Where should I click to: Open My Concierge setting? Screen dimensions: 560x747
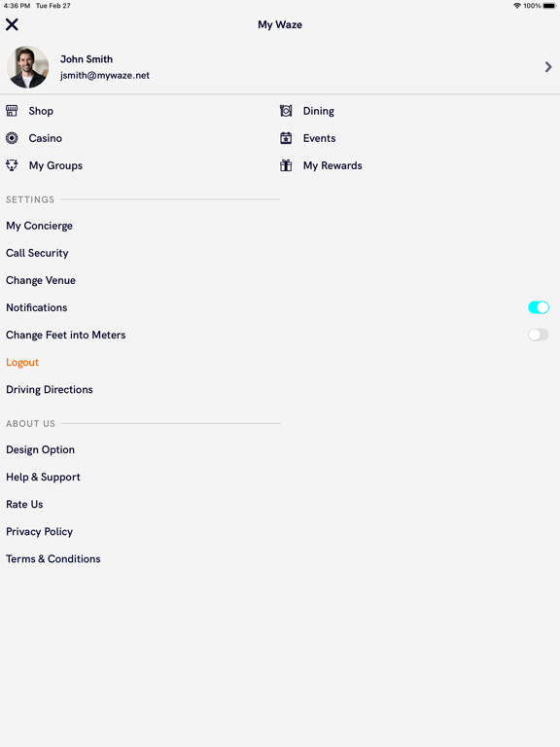(39, 226)
